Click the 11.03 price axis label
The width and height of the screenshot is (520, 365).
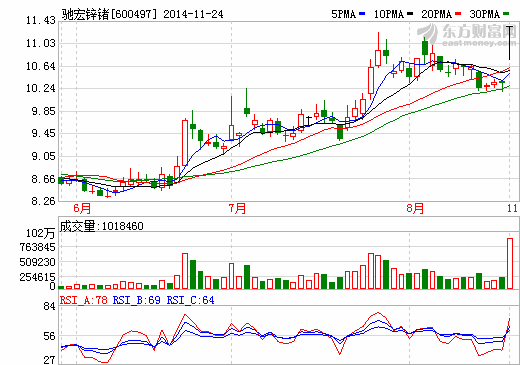[x=41, y=43]
